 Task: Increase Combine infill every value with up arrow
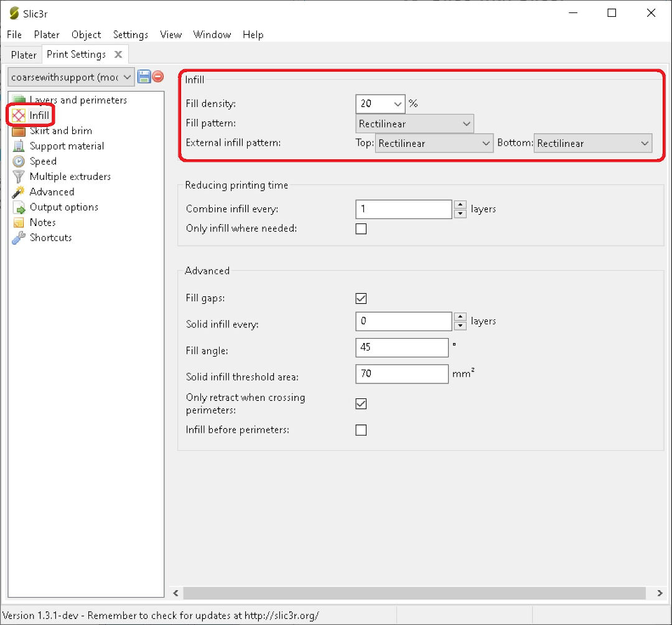point(460,204)
